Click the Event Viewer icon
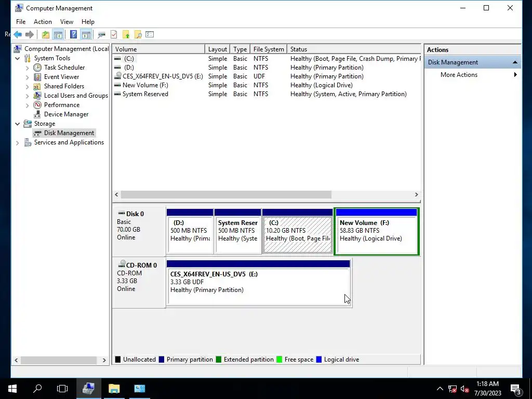 point(37,77)
